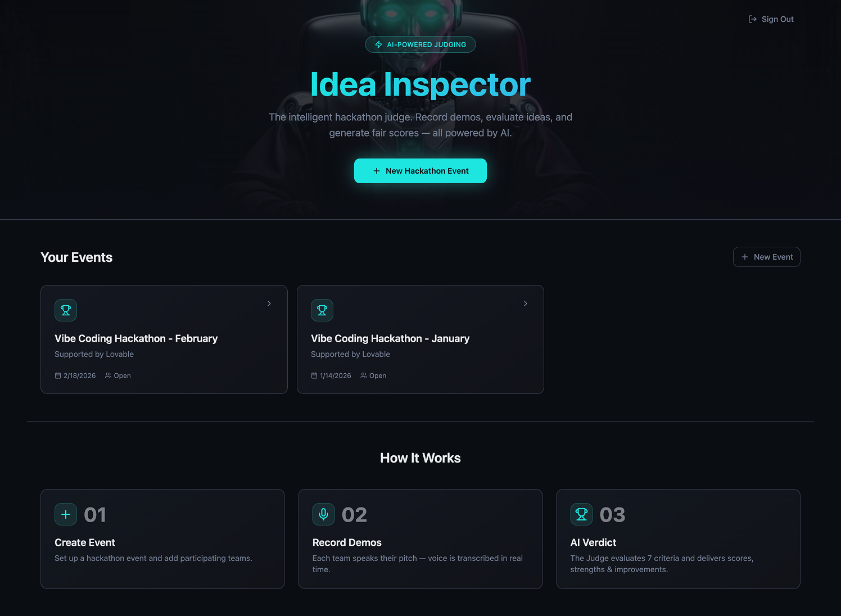Expand January hackathon via its chevron arrow

526,304
